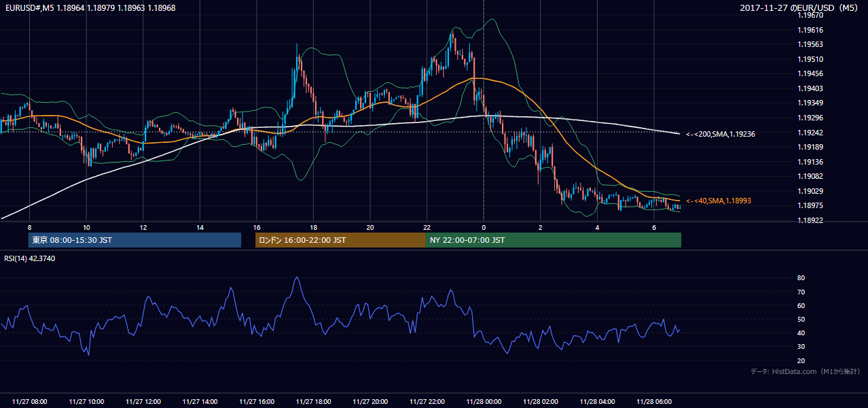868x408 pixels.
Task: Click the 11/27 14:00 time label
Action: point(200,402)
